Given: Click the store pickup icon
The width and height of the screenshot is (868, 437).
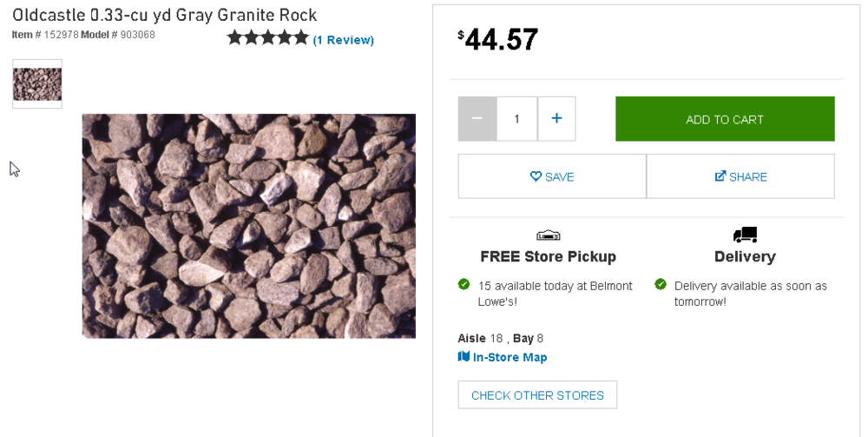Looking at the screenshot, I should [548, 235].
